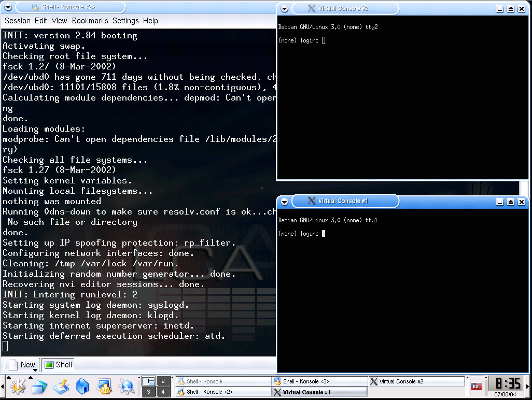Screen dimensions: 532x400
Task: Click the X icon in Virtual Console #1 title bar
Action: (x=312, y=201)
